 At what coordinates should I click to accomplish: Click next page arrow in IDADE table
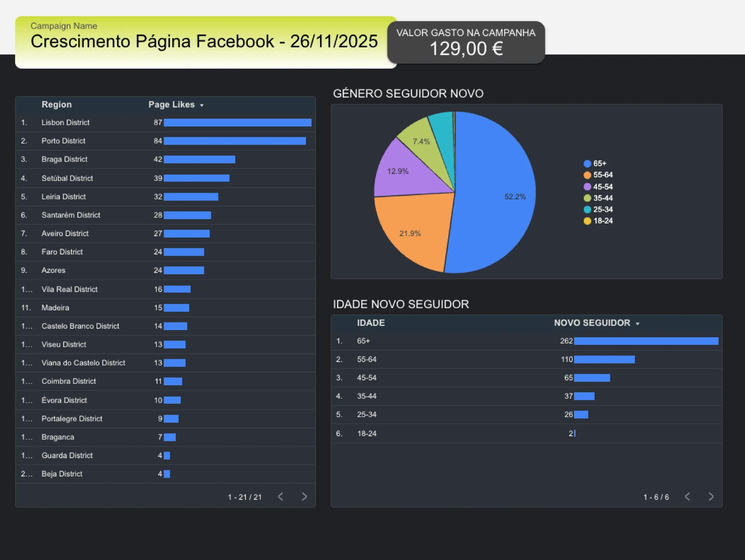(x=711, y=497)
